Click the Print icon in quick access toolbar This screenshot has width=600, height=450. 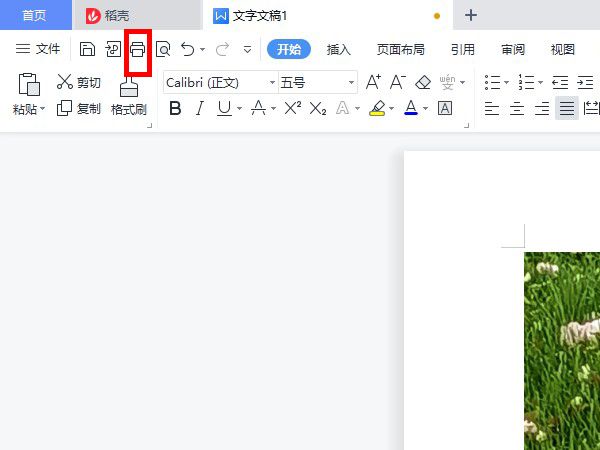coord(137,49)
